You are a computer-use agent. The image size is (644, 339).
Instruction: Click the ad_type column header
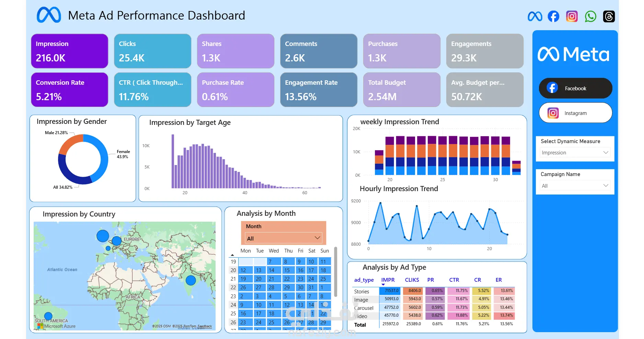364,280
